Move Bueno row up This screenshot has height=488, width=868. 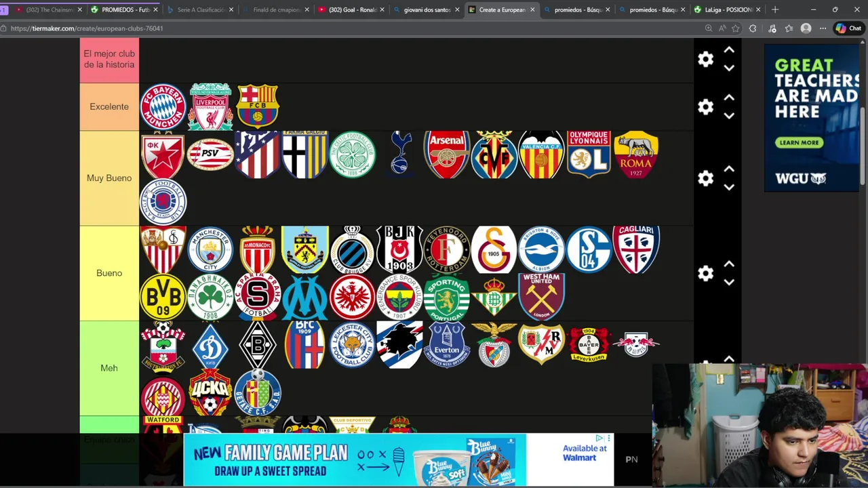tap(729, 264)
